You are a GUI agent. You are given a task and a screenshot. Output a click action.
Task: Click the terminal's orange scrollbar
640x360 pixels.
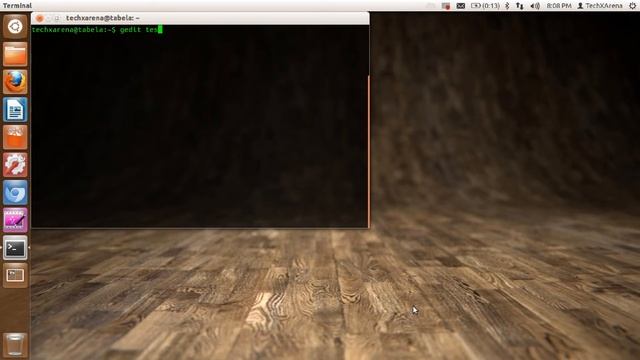[369, 151]
